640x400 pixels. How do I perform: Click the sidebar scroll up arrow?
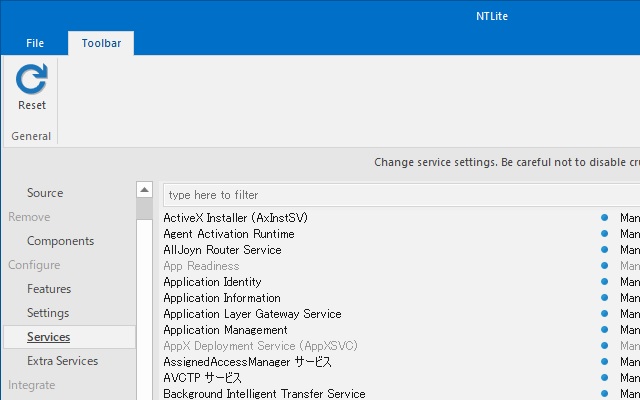click(x=144, y=189)
